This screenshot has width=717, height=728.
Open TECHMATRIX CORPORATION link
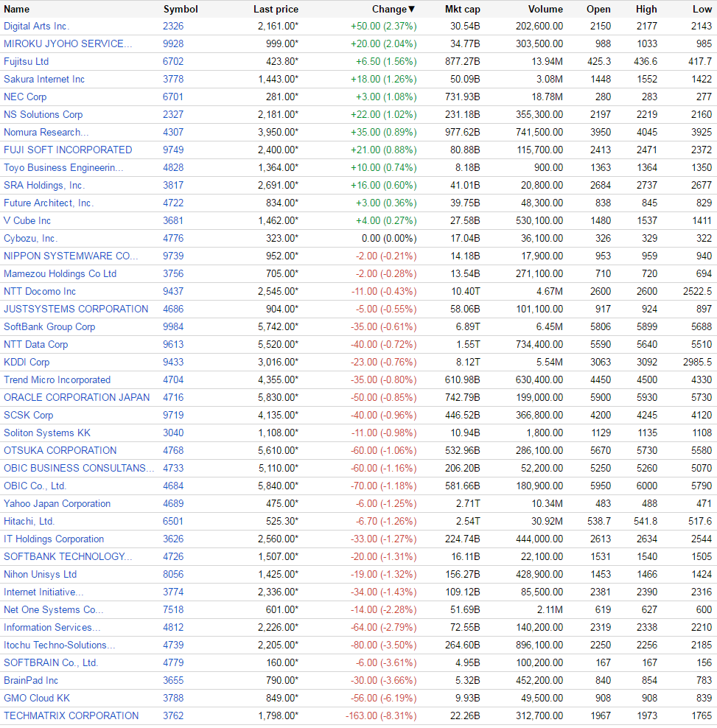[x=71, y=715]
